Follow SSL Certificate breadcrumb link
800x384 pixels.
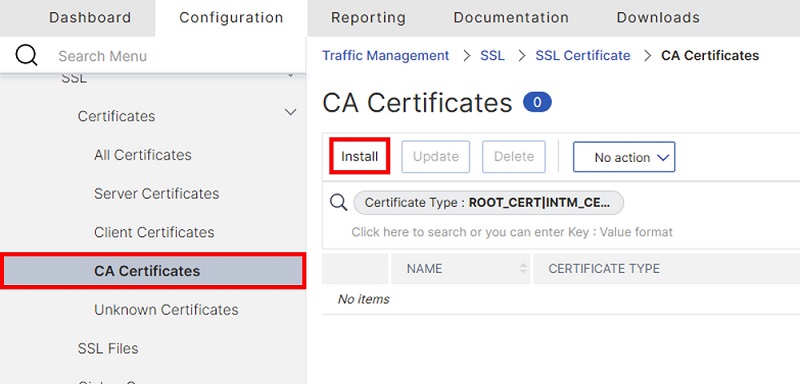point(583,56)
